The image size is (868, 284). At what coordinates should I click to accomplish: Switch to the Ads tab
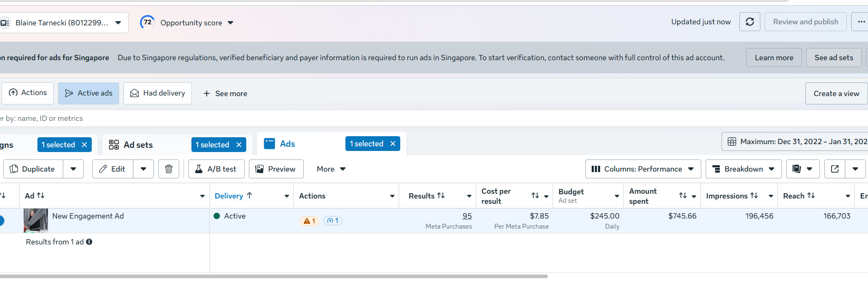(287, 144)
